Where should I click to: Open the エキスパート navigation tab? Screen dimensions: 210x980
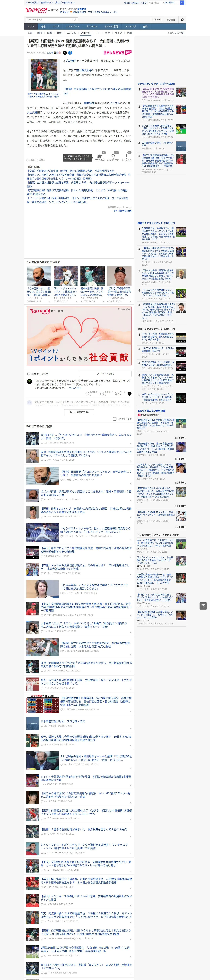tap(72, 27)
